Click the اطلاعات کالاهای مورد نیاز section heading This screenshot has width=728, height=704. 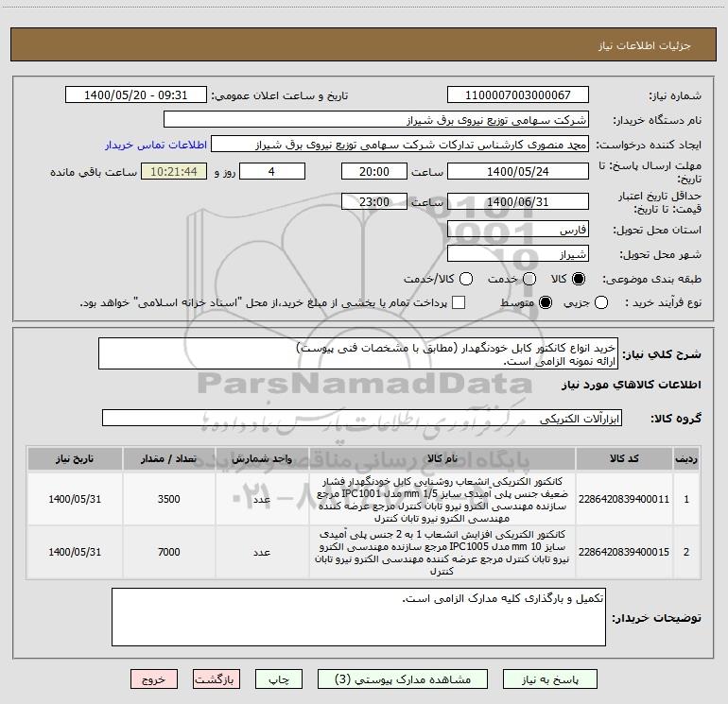coord(631,385)
